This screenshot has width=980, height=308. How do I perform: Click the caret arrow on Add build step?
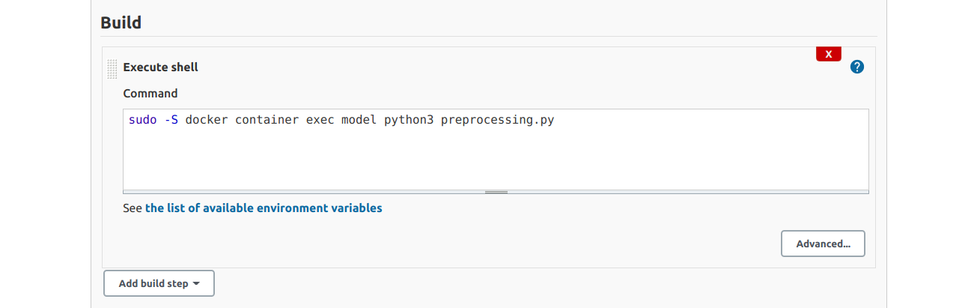click(x=196, y=284)
